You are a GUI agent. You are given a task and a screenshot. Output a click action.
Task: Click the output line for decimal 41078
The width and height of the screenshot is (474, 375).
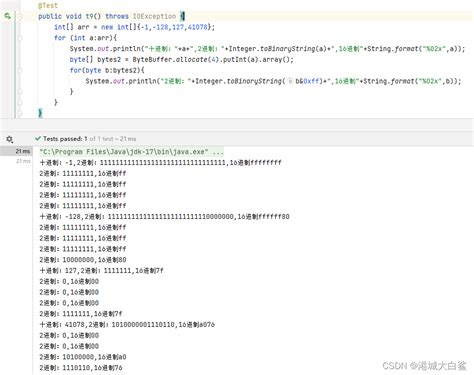127,324
